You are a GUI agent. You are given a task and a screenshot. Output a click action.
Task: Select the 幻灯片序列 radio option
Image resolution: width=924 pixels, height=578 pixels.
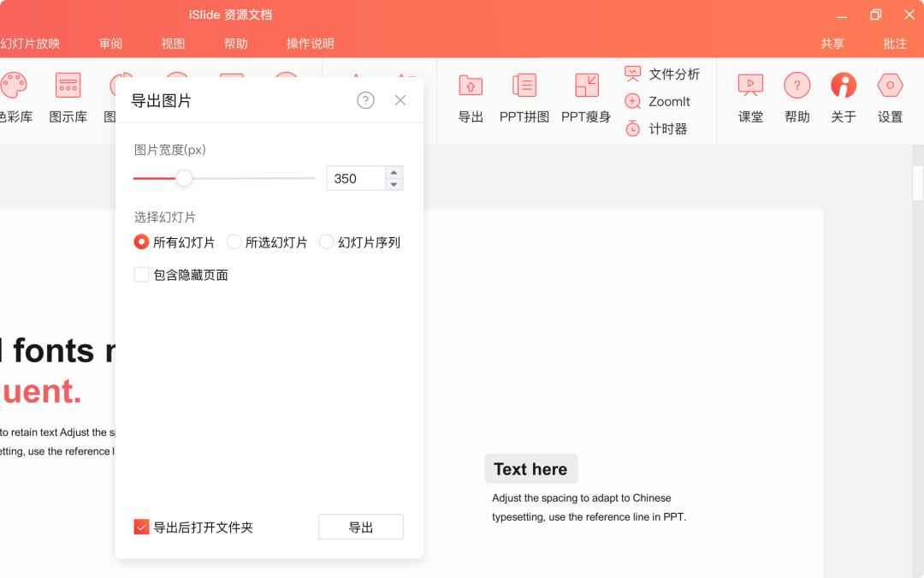coord(326,242)
